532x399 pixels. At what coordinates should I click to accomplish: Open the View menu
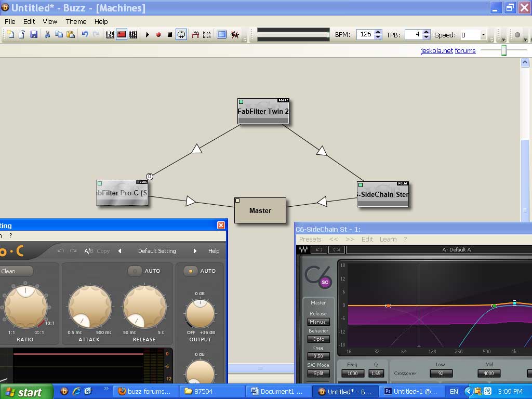click(50, 21)
